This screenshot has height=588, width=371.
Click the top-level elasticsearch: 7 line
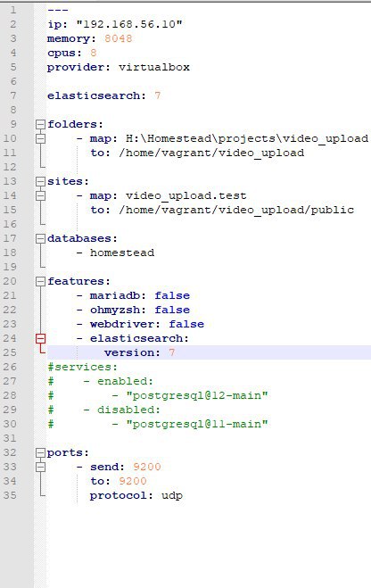[x=103, y=95]
